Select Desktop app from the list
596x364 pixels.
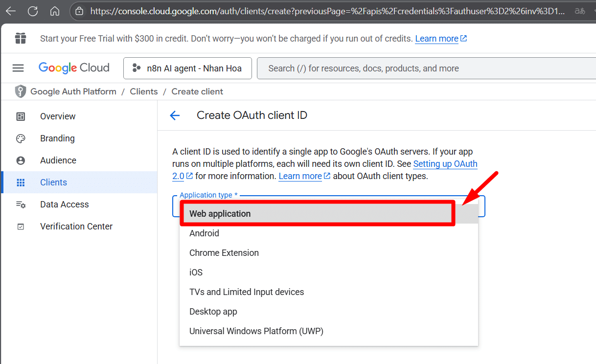coord(329,312)
